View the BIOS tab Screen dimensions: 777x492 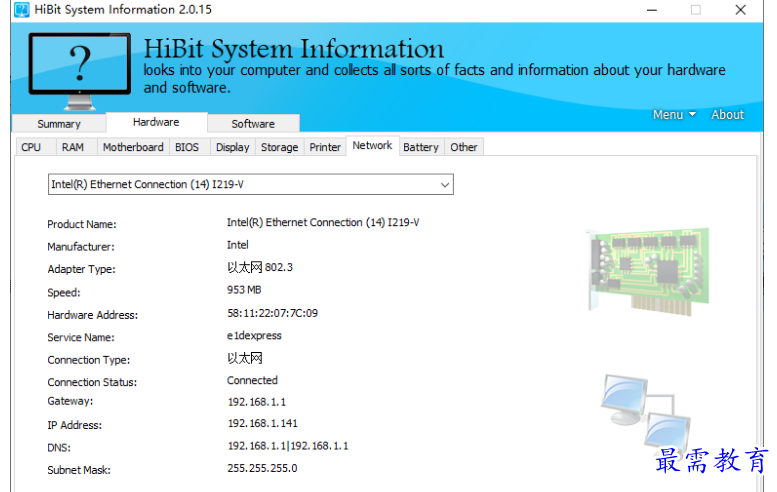pyautogui.click(x=187, y=147)
